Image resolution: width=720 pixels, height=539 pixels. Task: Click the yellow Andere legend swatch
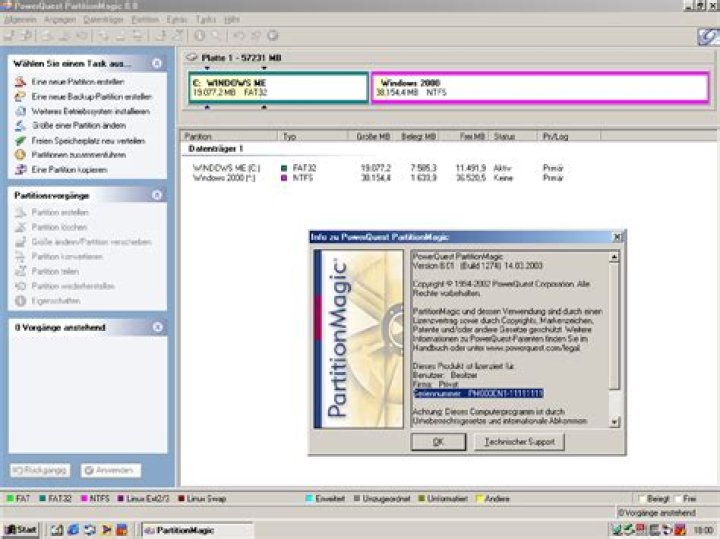click(x=479, y=499)
